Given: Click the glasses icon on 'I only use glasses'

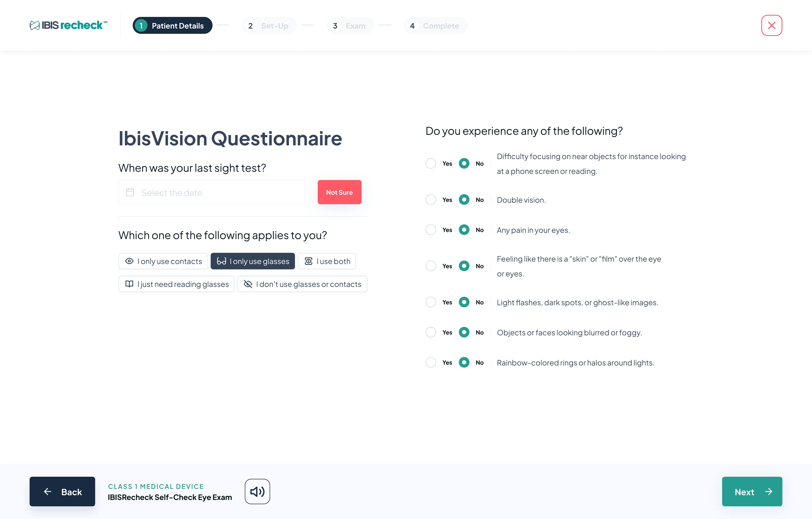Looking at the screenshot, I should [222, 261].
